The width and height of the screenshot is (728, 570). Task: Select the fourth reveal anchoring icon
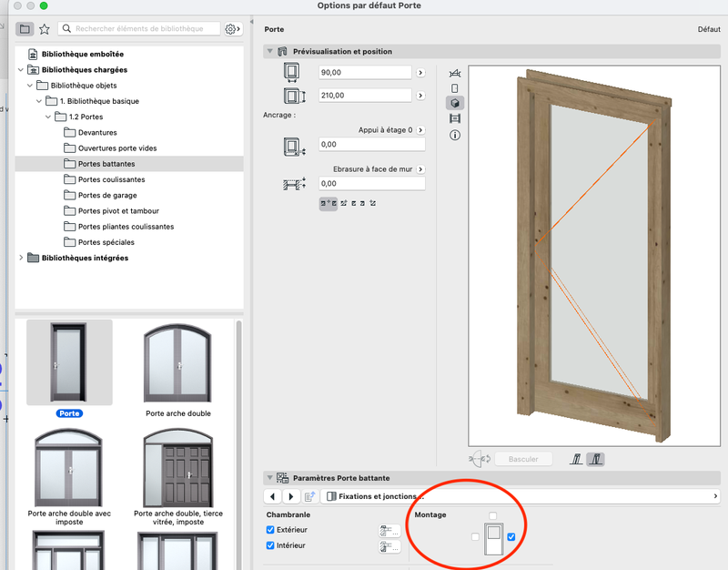point(362,203)
